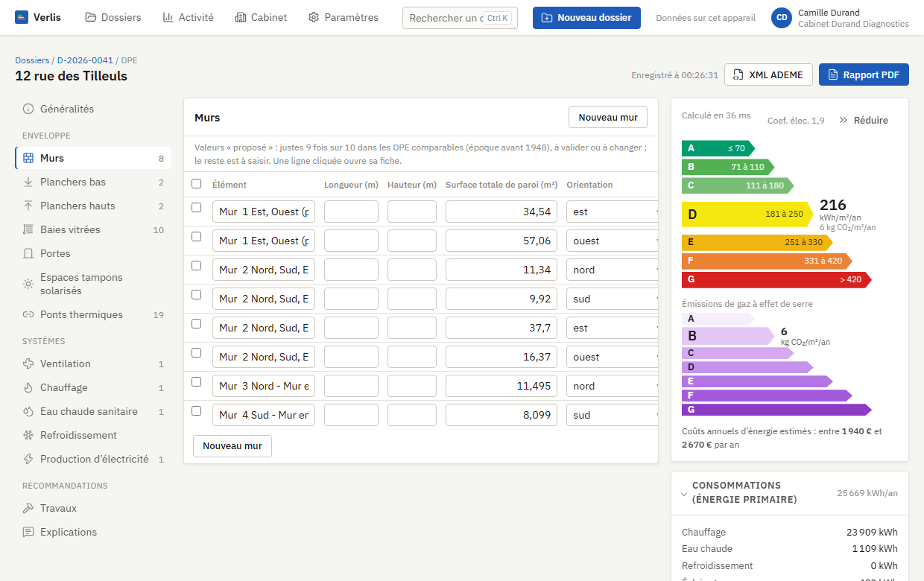Viewport: 924px width, 581px height.
Task: Check the Mur 4 Sud row checkbox
Action: [x=196, y=410]
